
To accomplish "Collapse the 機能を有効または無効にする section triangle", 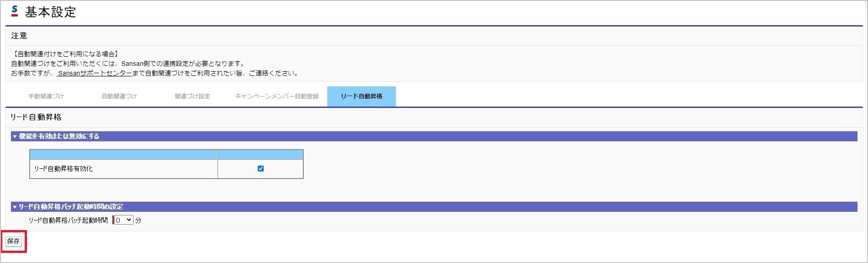I will click(x=15, y=136).
